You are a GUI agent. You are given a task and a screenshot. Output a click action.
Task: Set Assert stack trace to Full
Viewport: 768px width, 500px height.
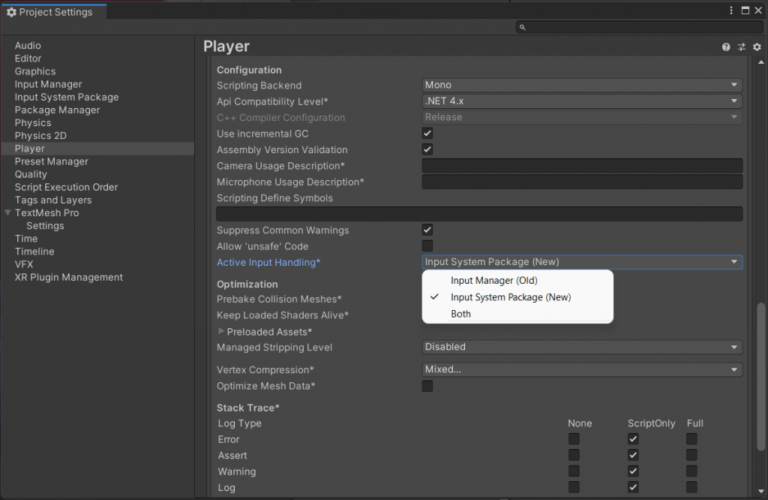pyautogui.click(x=692, y=455)
